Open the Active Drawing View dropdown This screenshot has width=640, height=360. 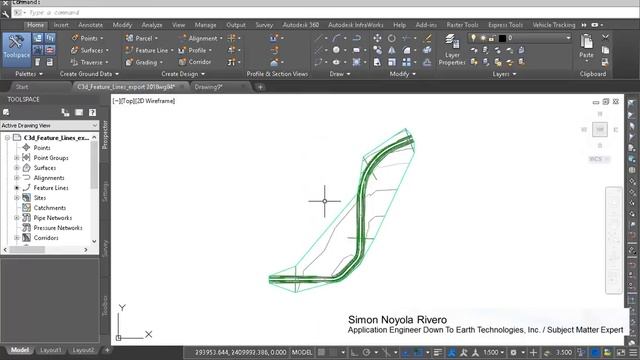coord(49,125)
